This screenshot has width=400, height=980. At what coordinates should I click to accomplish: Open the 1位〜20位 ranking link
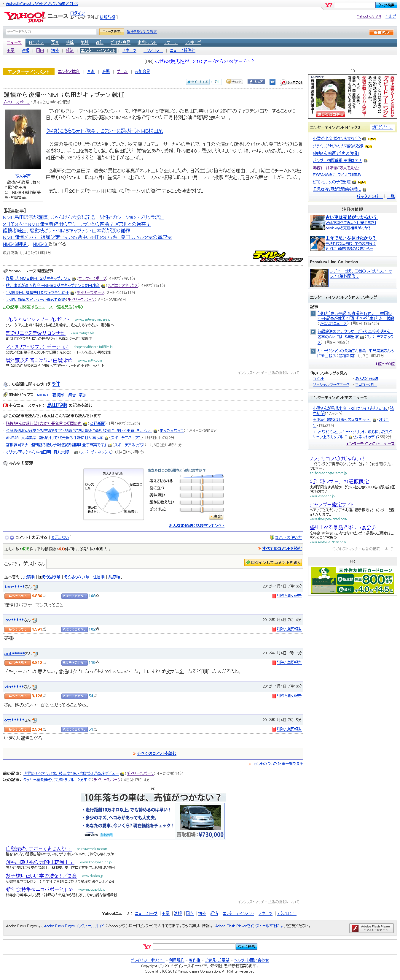point(385,364)
